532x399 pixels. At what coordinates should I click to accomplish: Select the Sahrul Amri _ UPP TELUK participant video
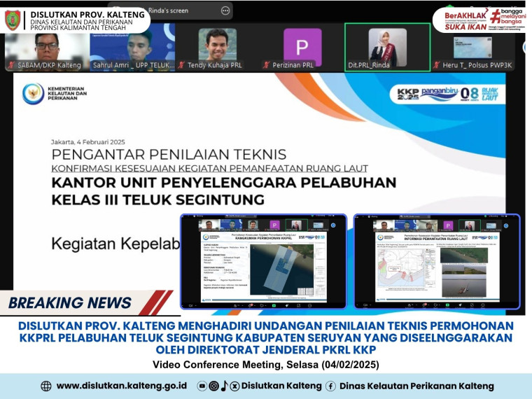pos(133,47)
